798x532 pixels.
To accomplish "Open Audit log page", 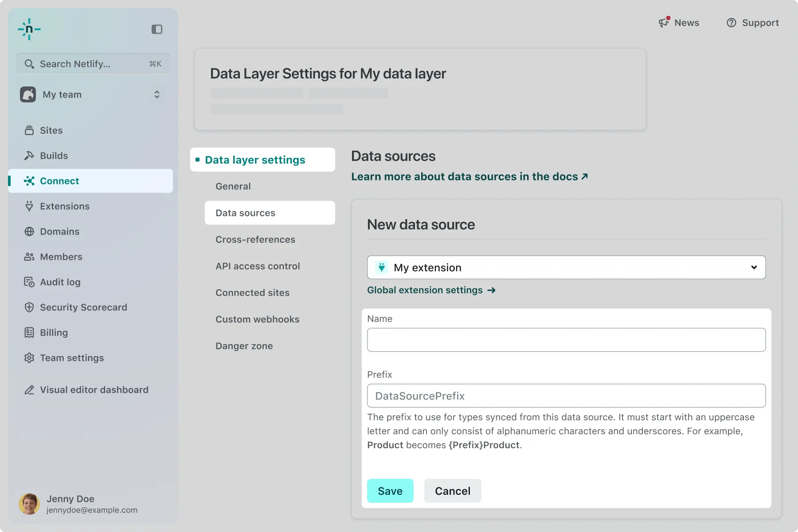I will [90, 282].
